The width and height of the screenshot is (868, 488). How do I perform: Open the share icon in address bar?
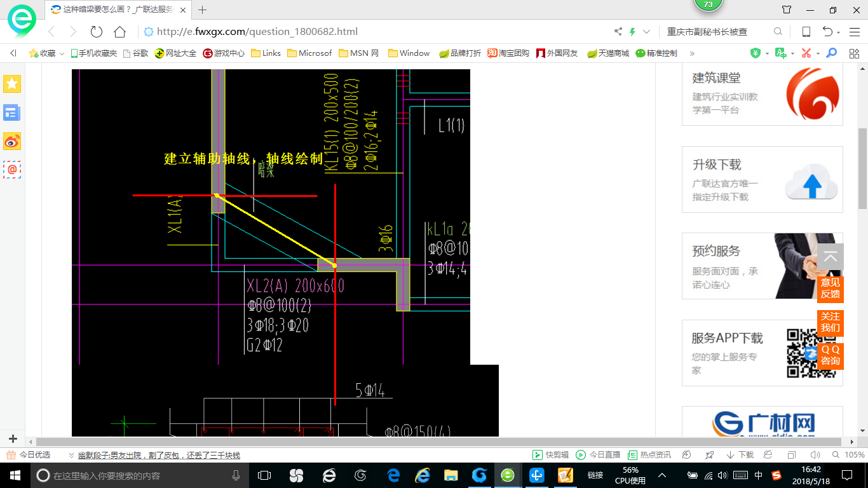point(618,32)
